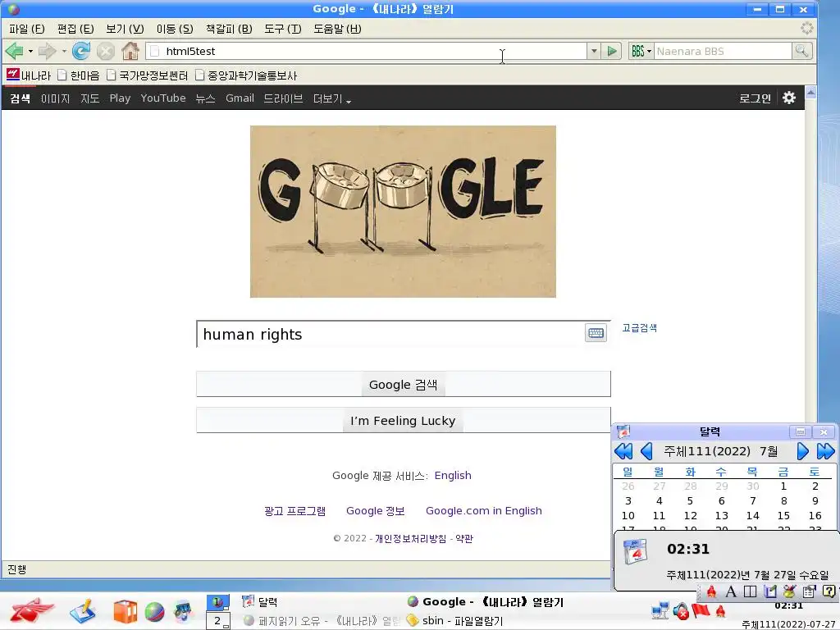The width and height of the screenshot is (840, 630).
Task: Click the red flag tray icon
Action: point(701,610)
